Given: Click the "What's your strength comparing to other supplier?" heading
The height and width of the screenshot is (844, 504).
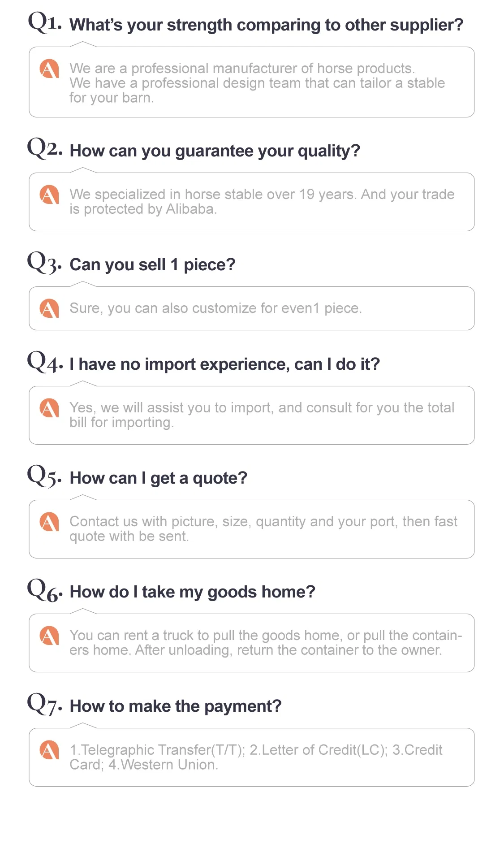Looking at the screenshot, I should [267, 25].
